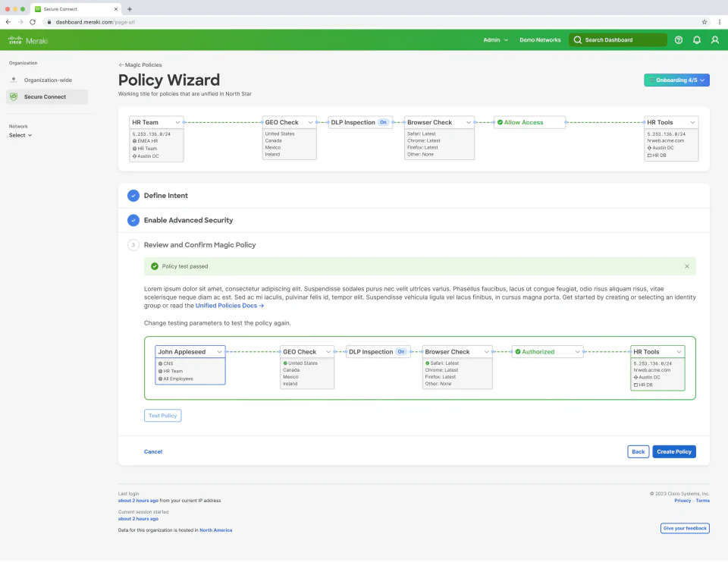The width and height of the screenshot is (728, 572).
Task: Click the browser forward arrow
Action: coord(20,22)
